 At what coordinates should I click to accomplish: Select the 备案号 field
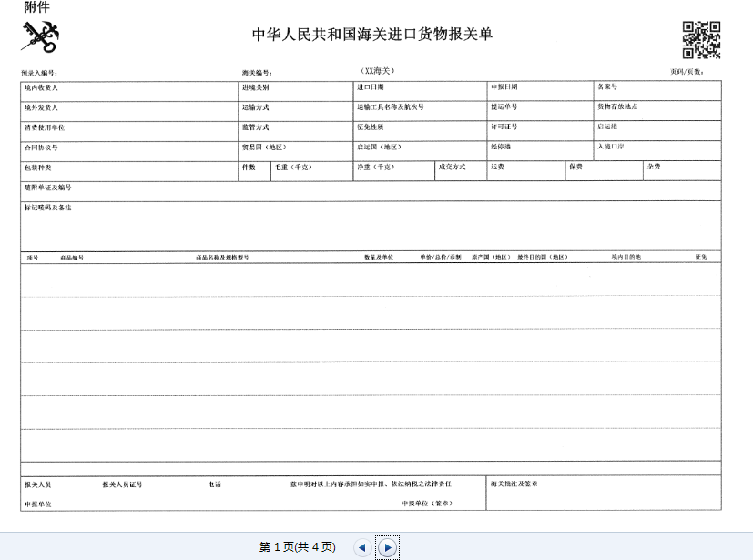[656, 91]
